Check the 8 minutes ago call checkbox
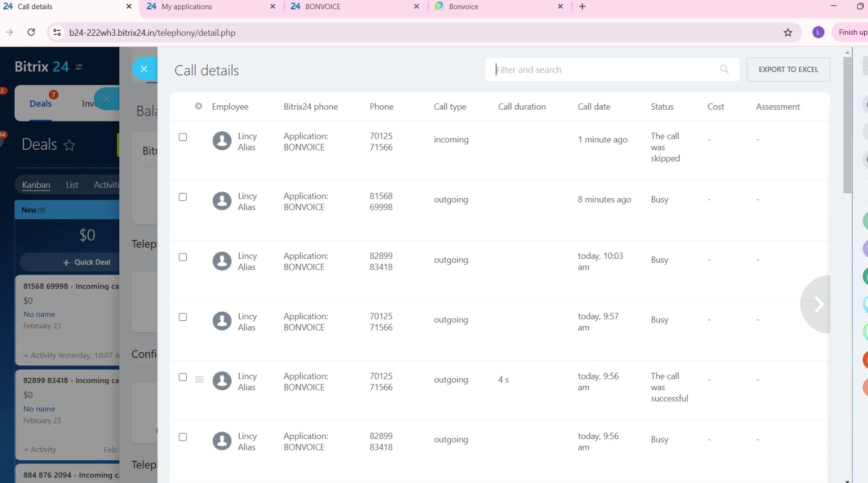The height and width of the screenshot is (483, 868). [x=183, y=197]
